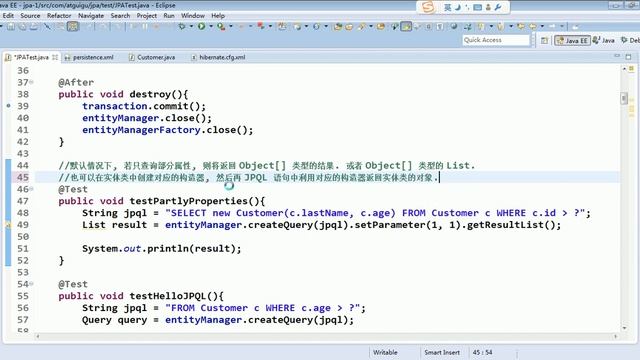Click the 45 : 54 cursor position
Screen dimensions: 640x360
[x=482, y=352]
